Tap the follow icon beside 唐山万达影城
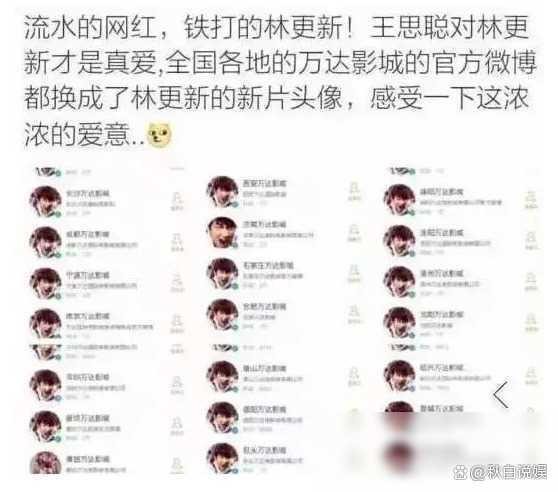 coord(354,376)
